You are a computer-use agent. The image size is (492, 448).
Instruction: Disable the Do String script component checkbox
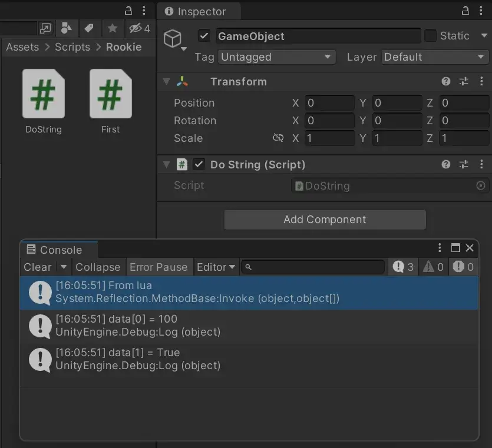pyautogui.click(x=199, y=164)
